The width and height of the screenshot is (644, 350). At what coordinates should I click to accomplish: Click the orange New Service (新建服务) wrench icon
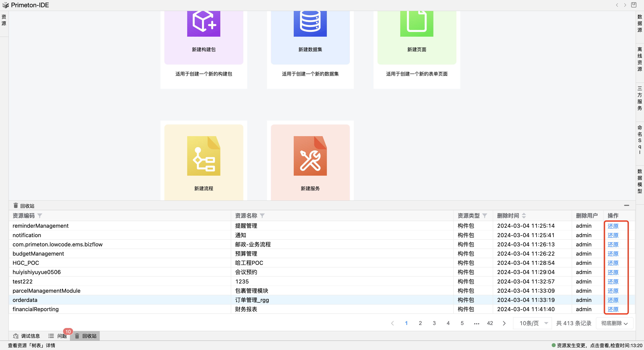tap(310, 156)
